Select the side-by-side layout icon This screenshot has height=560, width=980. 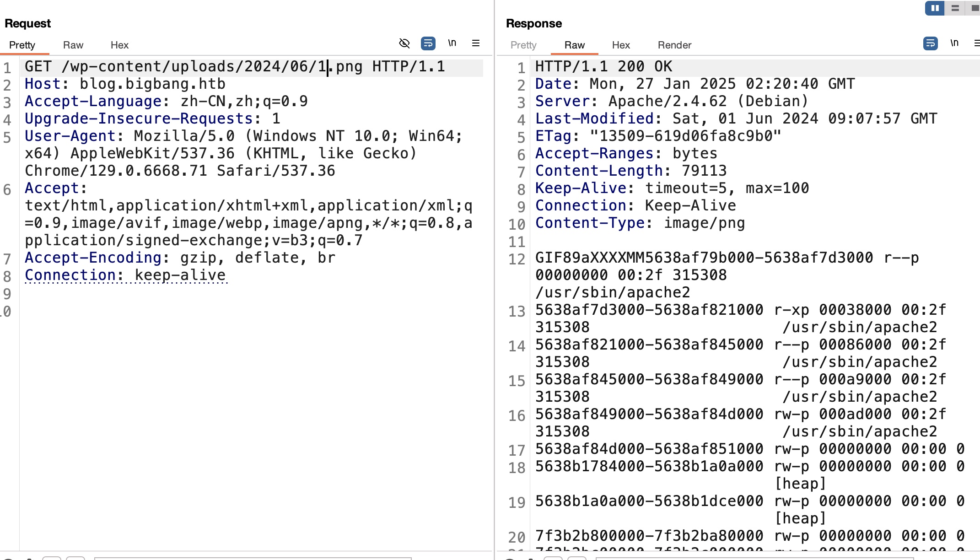pos(935,8)
